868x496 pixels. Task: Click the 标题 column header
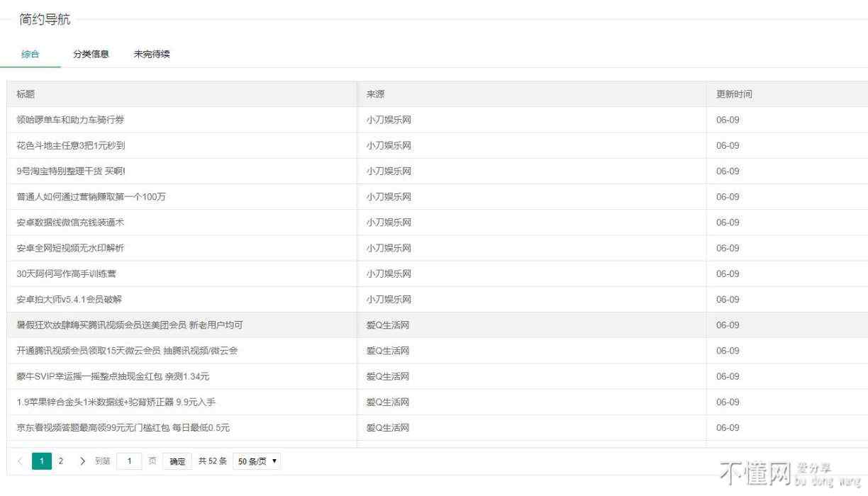click(26, 94)
